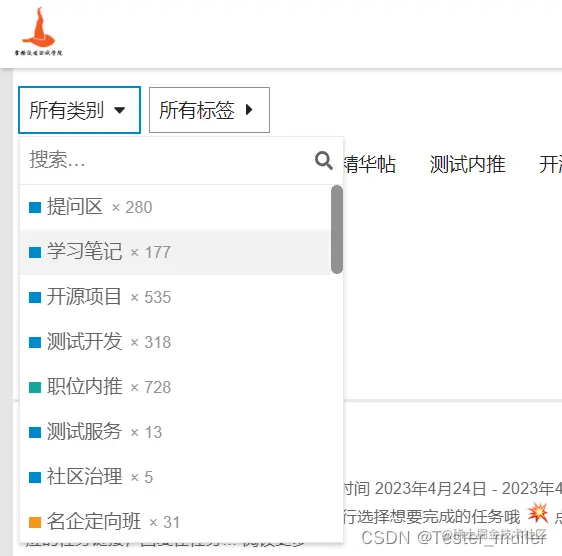Expand the 所有标签 tags dropdown
This screenshot has width=562, height=556.
pos(209,110)
